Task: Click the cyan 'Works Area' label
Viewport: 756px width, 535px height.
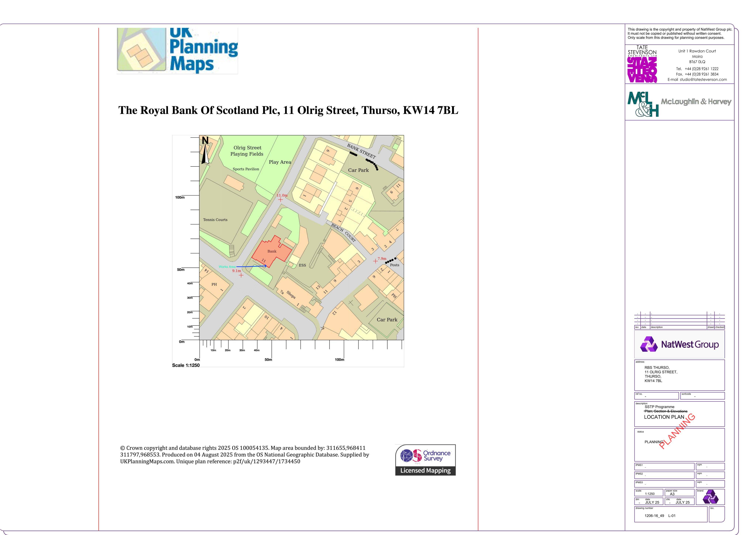Action: pyautogui.click(x=227, y=267)
